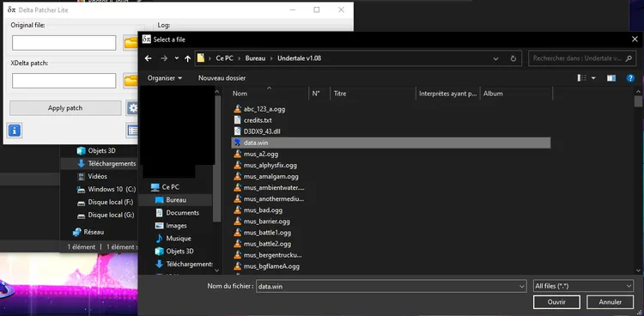Expand the address bar history dropdown

click(x=495, y=58)
